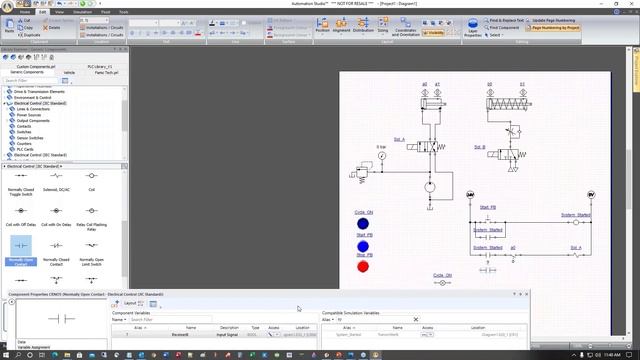This screenshot has width=640, height=360.
Task: Click the Cut command
Action: [24, 20]
